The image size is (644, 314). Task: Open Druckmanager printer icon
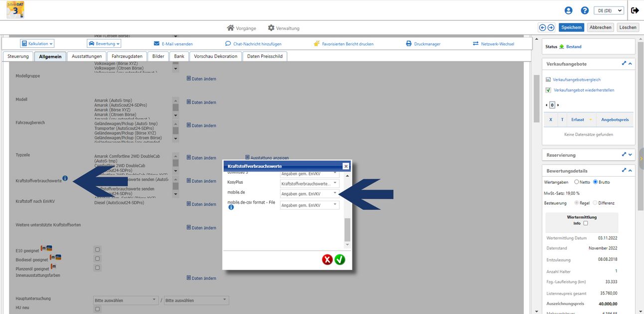click(409, 44)
